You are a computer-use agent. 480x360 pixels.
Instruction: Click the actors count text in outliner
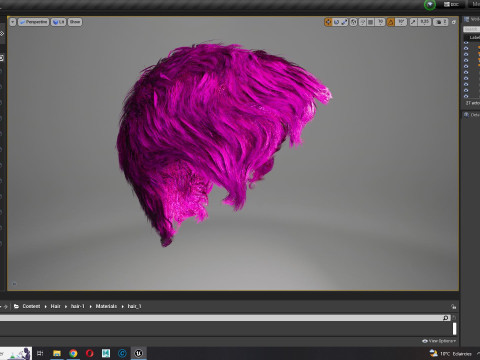473,103
